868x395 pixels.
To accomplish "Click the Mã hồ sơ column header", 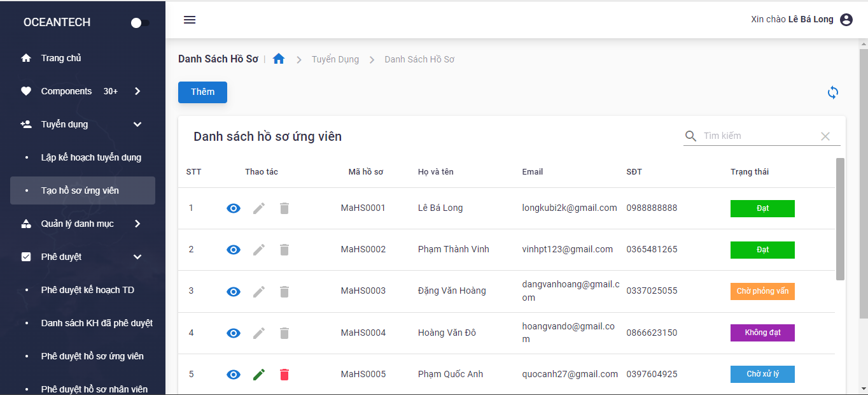I will coord(366,172).
